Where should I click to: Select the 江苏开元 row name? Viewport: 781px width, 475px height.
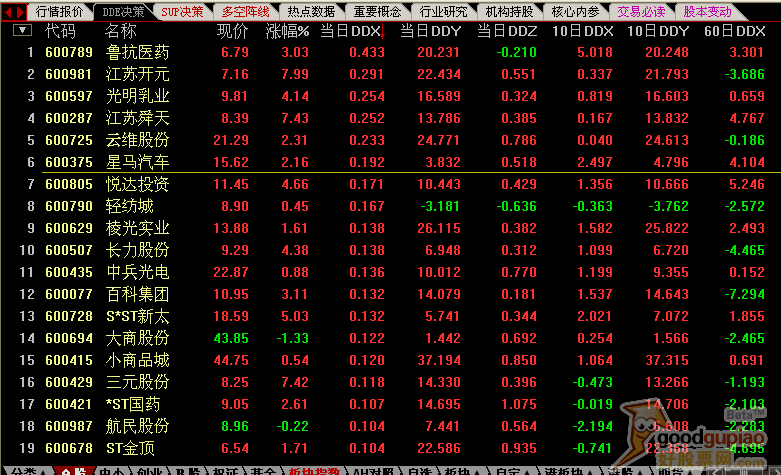click(x=137, y=74)
